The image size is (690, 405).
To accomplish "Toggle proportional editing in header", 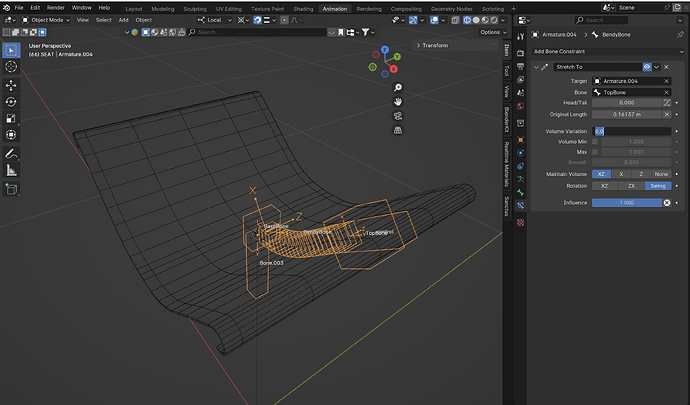I will click(284, 20).
